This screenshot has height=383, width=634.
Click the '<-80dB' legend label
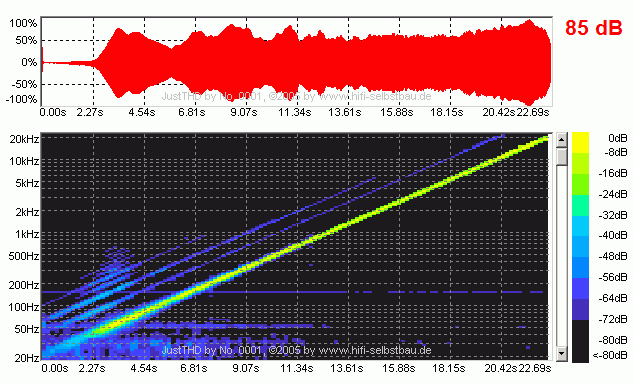pyautogui.click(x=610, y=355)
